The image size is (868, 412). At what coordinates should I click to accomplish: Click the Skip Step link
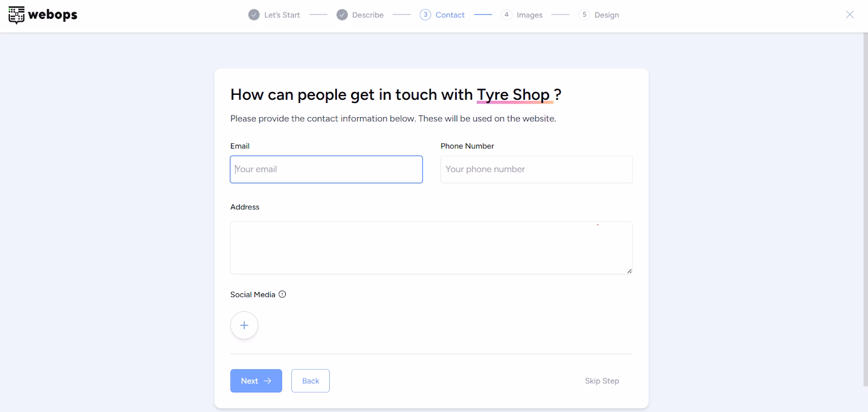pyautogui.click(x=602, y=381)
